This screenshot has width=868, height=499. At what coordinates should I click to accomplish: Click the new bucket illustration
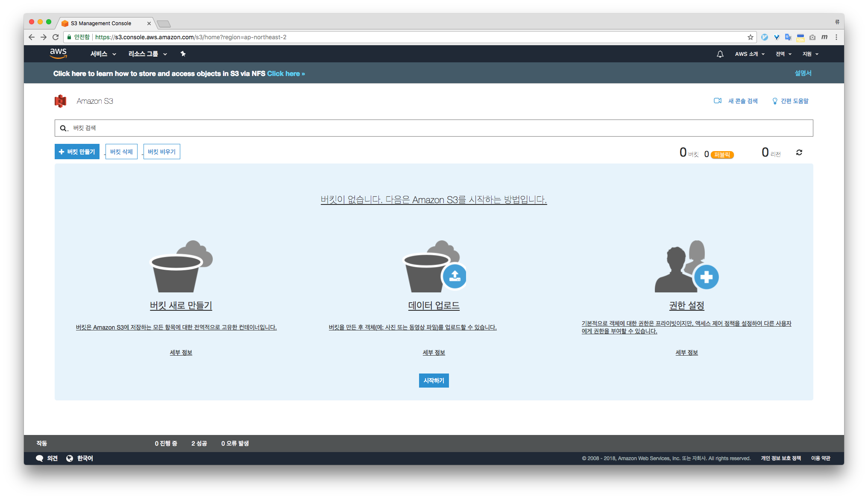[x=181, y=266]
